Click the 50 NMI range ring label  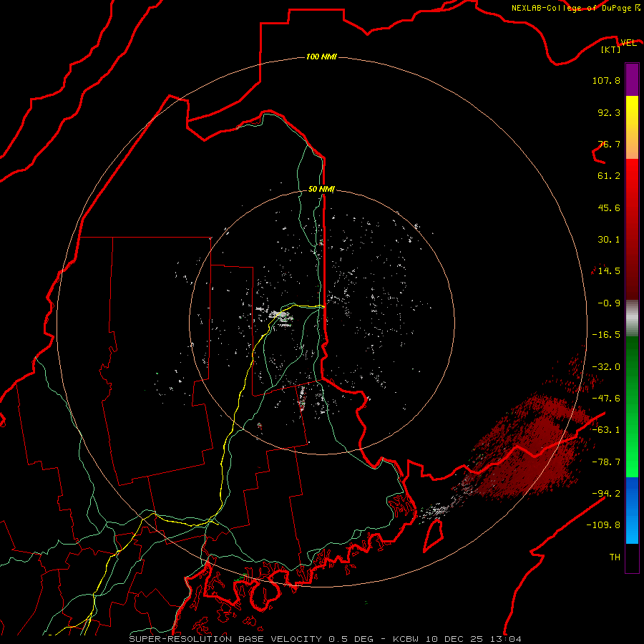(x=321, y=189)
